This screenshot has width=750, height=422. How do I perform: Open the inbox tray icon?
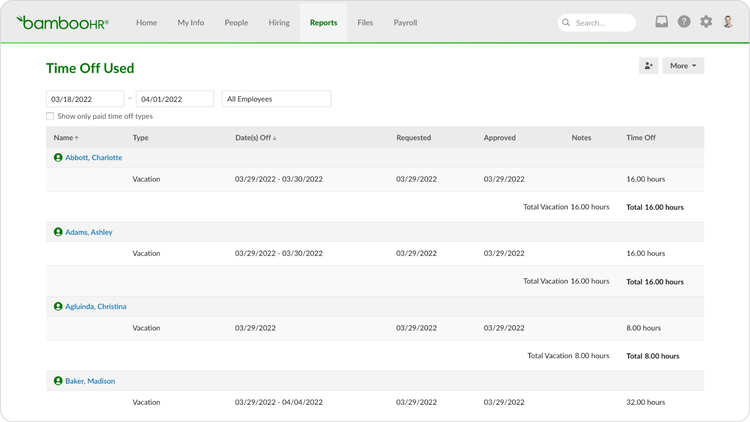point(662,22)
